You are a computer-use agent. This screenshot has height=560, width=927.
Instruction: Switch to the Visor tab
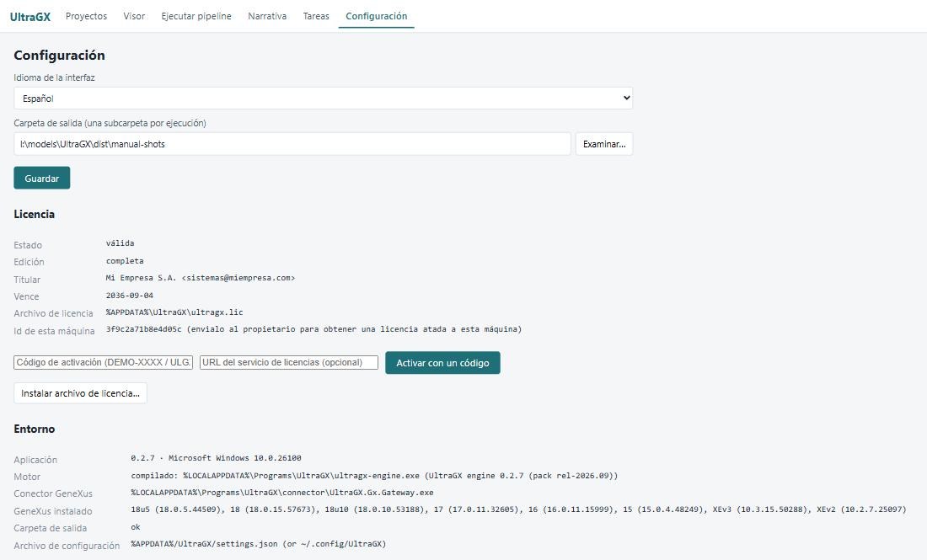click(134, 16)
